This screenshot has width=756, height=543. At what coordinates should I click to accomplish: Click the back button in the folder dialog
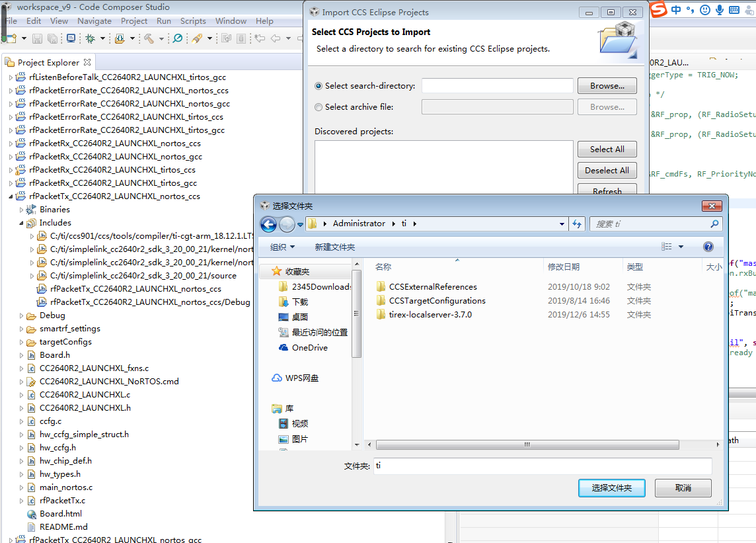(x=268, y=224)
